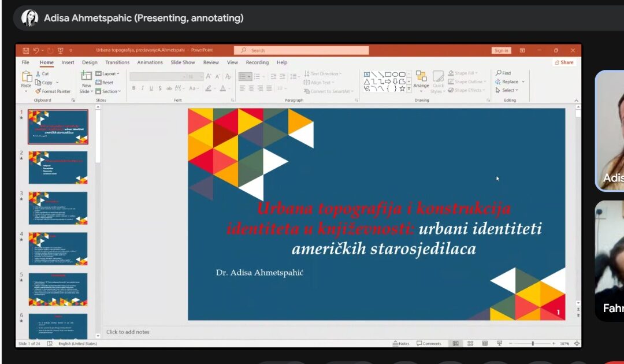This screenshot has height=364, width=624.
Task: Toggle the Notes pane in status bar
Action: pos(401,343)
